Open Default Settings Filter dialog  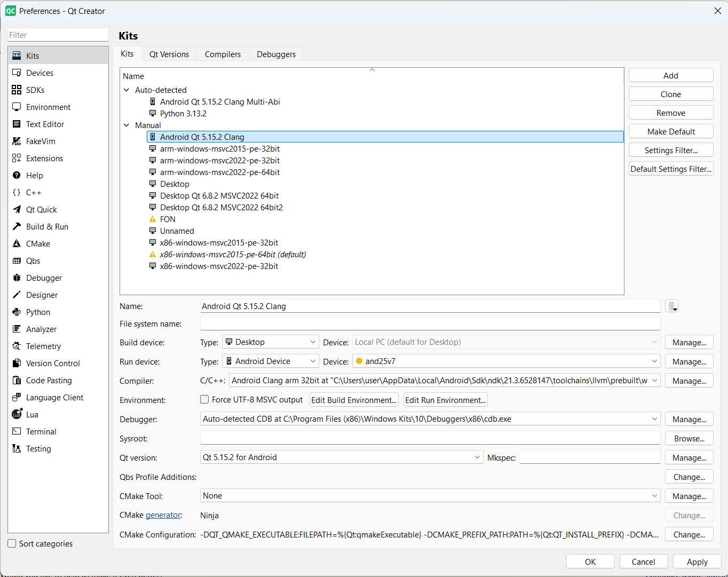pyautogui.click(x=671, y=169)
